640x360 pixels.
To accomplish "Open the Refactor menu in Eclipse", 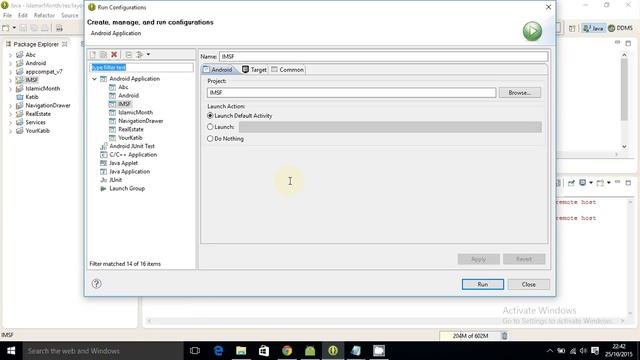I will click(44, 16).
